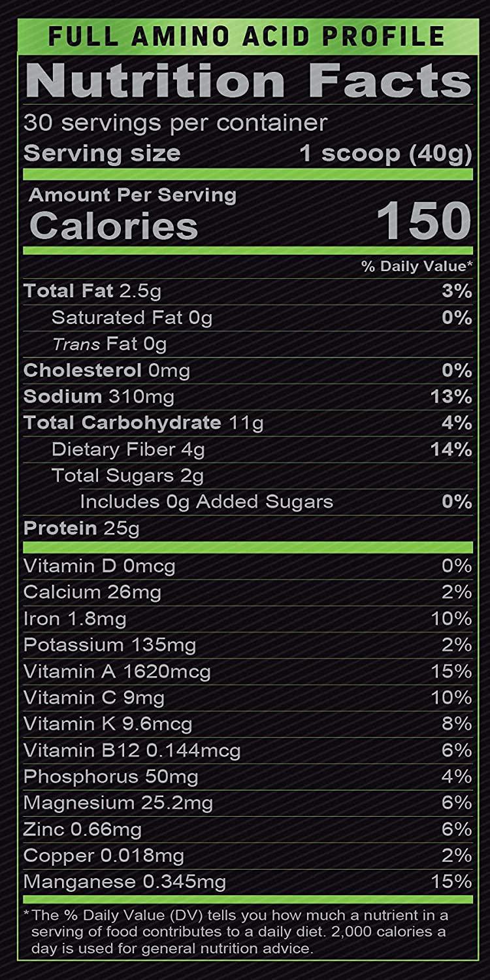Image resolution: width=490 pixels, height=980 pixels.
Task: Click the % Daily Value column heading
Action: point(417,267)
